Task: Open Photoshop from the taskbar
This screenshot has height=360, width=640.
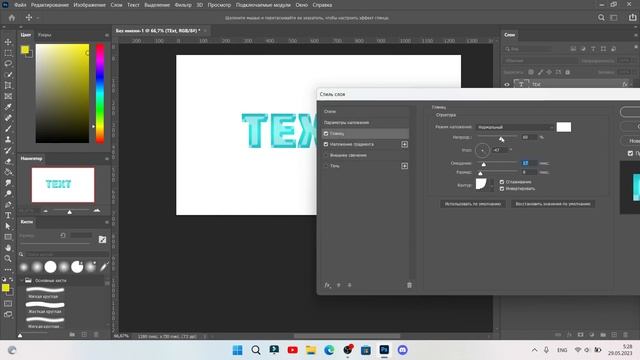Action: click(384, 350)
